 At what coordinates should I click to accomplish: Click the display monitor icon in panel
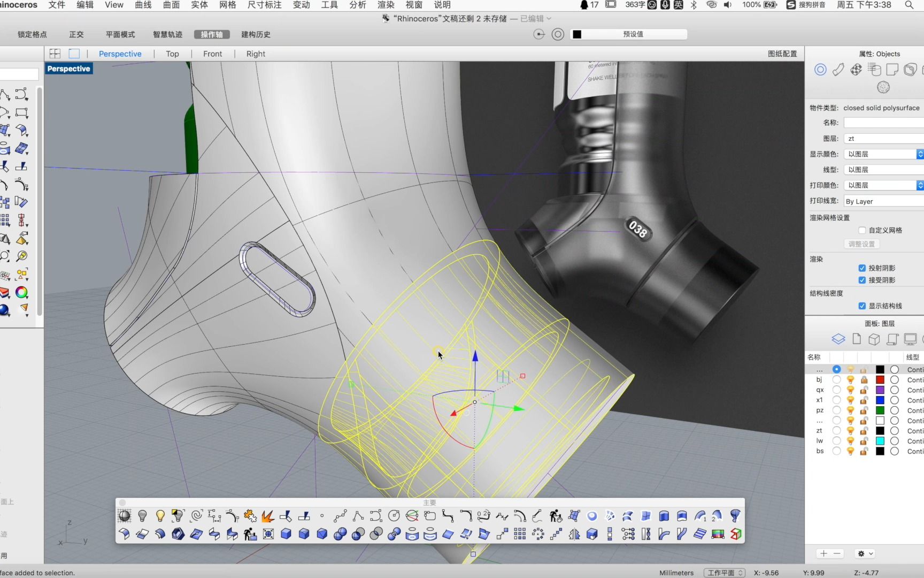910,339
